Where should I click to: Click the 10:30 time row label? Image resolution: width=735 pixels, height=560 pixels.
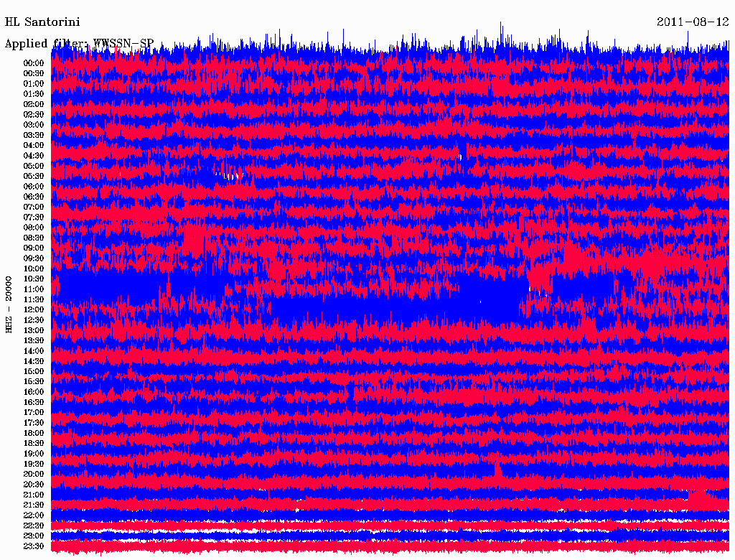[x=34, y=279]
